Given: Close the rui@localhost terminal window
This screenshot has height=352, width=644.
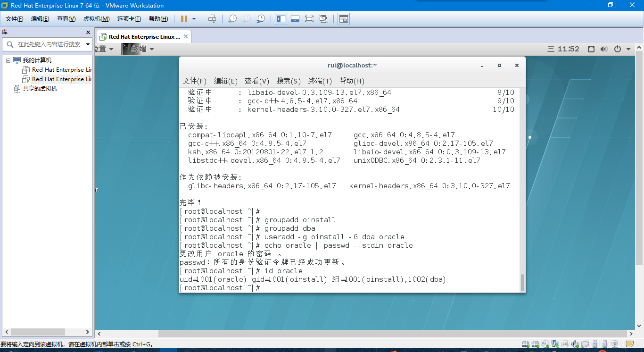Looking at the screenshot, I should tap(517, 66).
